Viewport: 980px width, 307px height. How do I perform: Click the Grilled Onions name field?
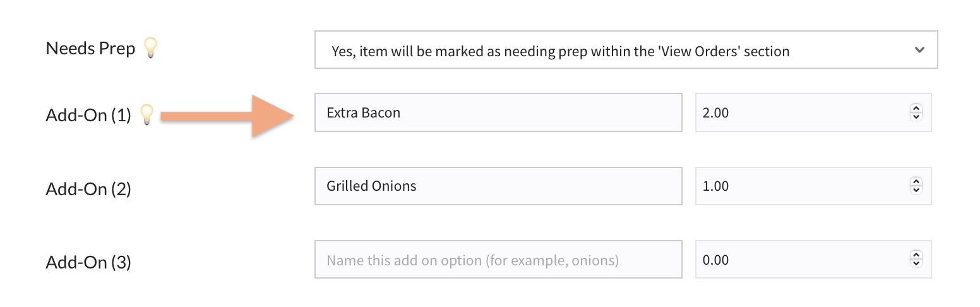(498, 186)
